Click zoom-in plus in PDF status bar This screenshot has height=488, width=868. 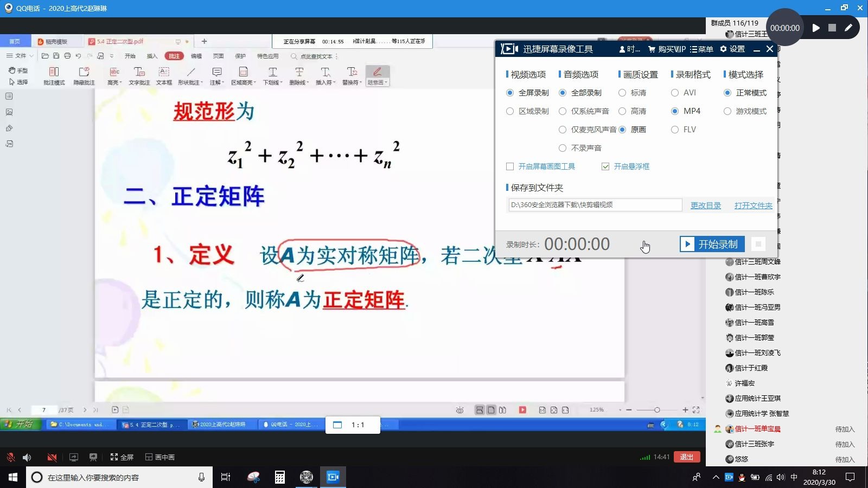pos(685,410)
